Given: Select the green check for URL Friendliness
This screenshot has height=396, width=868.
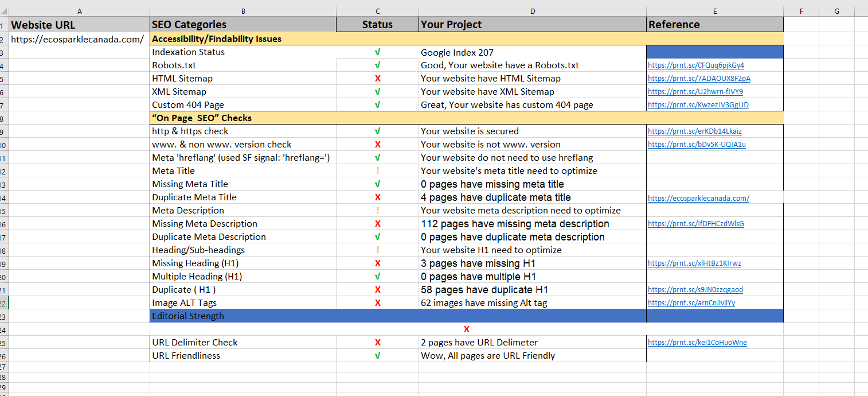Looking at the screenshot, I should pos(377,356).
